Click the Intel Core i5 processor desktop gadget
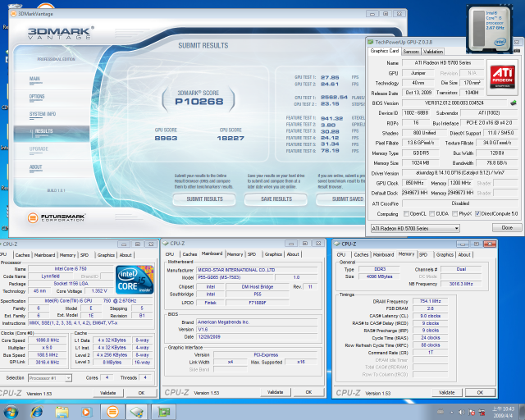The height and width of the screenshot is (420, 525). point(490,30)
